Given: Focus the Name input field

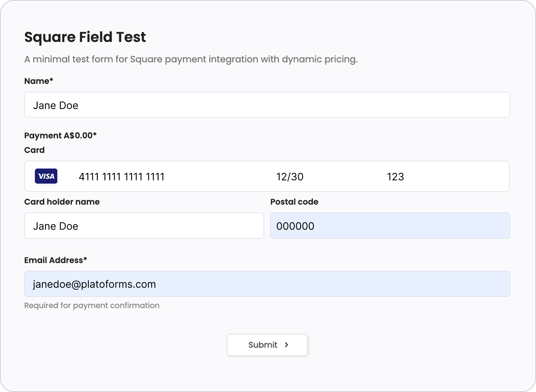Looking at the screenshot, I should (267, 105).
